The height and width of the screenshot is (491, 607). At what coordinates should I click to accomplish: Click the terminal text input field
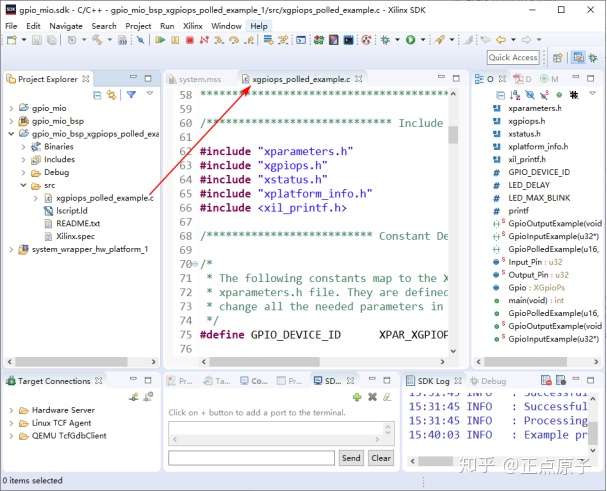coord(251,458)
